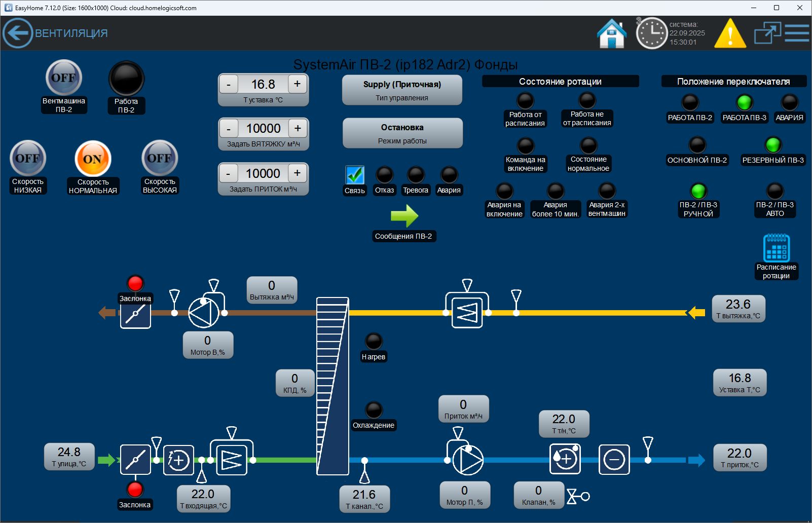The image size is (812, 523).
Task: Click the back arrow next to ВЕНТИЛЯЦИЯ
Action: (18, 33)
